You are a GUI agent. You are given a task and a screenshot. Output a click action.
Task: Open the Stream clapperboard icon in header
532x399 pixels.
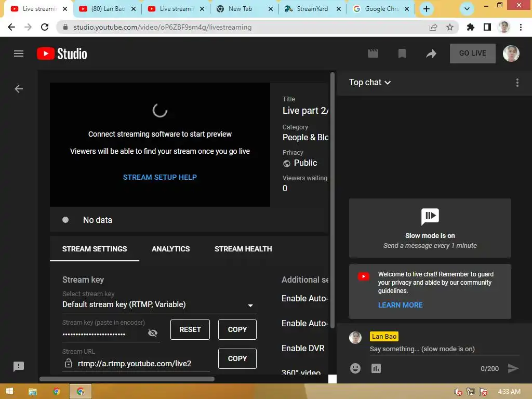[373, 54]
